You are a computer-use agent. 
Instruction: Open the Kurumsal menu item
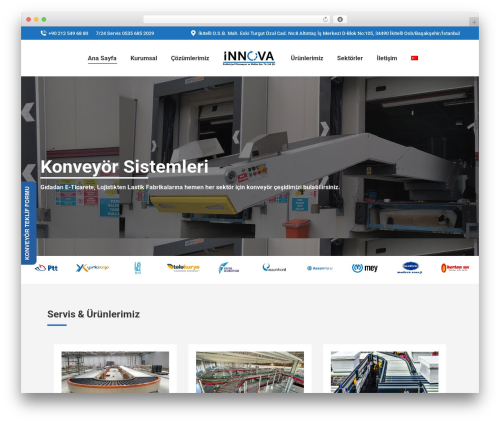point(144,58)
